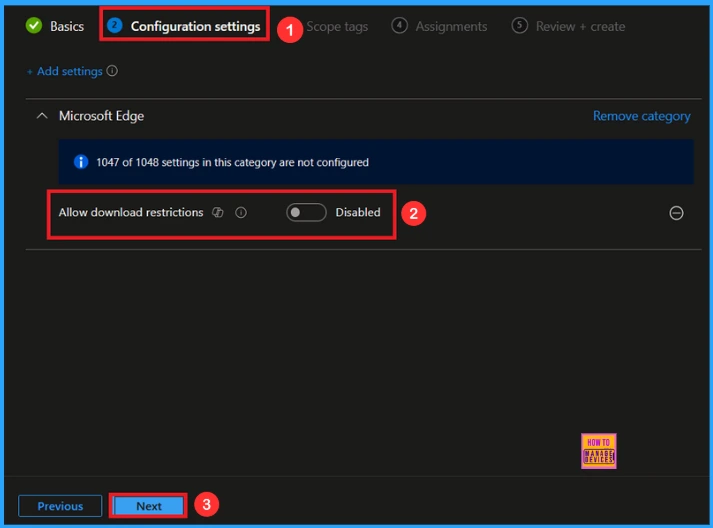
Task: Select '1047 of 1048 settings' banner text
Action: 232,162
